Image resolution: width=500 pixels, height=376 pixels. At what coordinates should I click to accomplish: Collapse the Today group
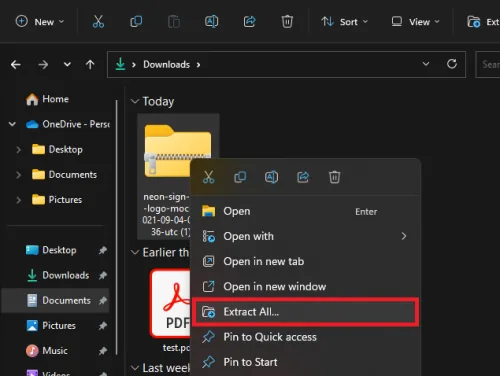[x=135, y=101]
